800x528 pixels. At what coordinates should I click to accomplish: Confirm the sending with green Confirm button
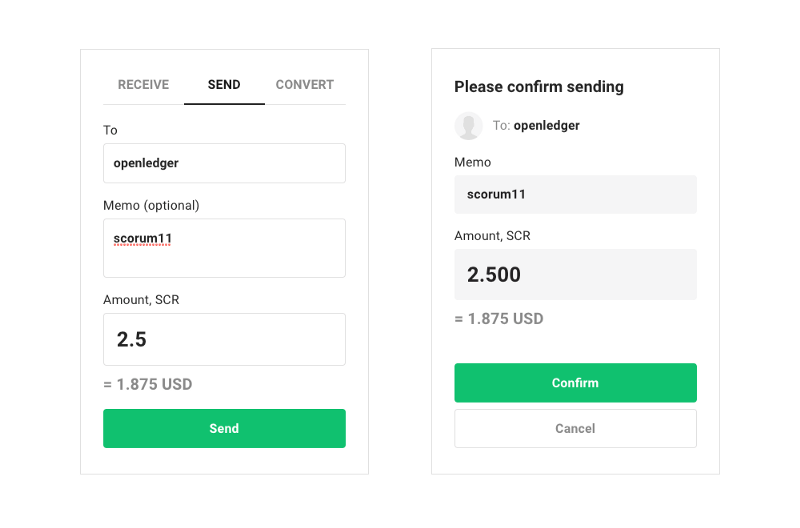pos(576,383)
